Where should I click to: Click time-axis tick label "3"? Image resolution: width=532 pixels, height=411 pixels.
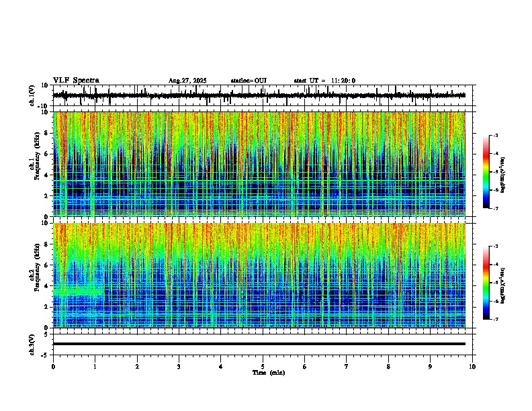[x=179, y=367]
